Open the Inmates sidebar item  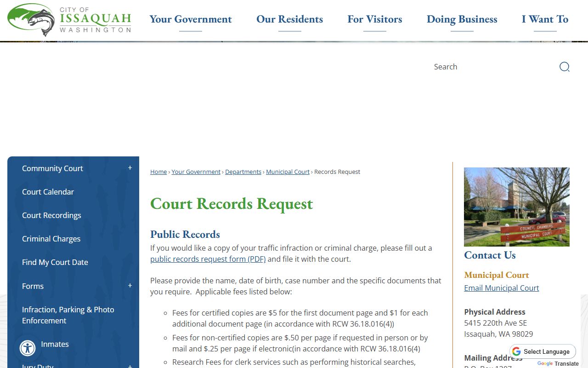[x=55, y=344]
